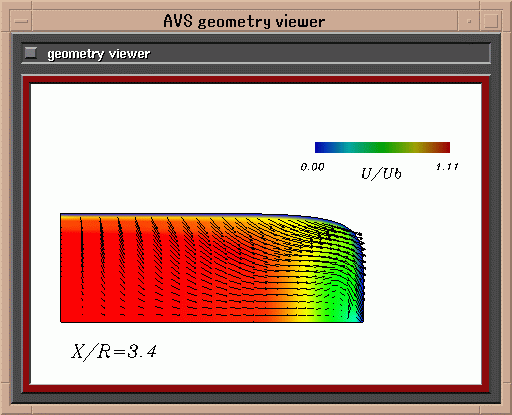Select the X/R=3.4 annotation text
The image size is (512, 415).
point(114,352)
